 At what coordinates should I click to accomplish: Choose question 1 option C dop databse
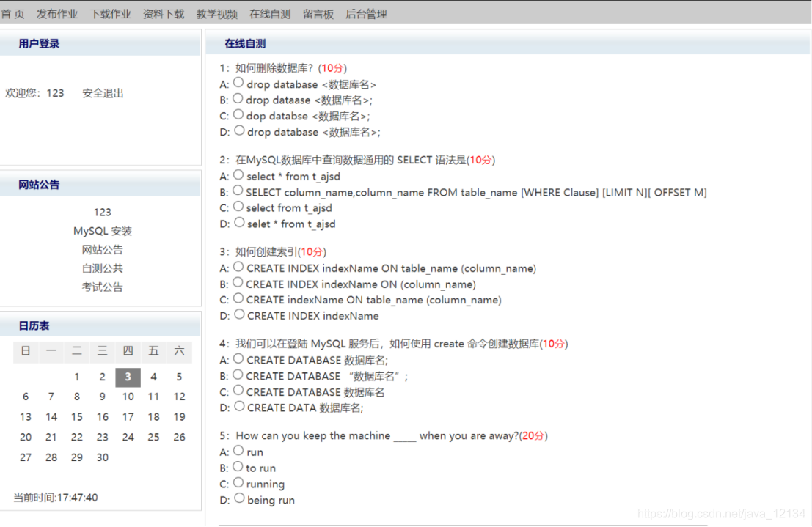pyautogui.click(x=238, y=114)
